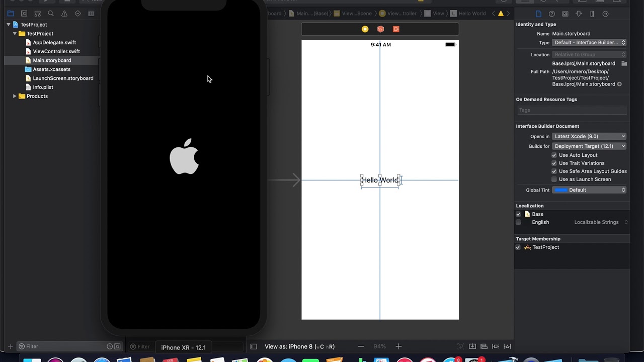This screenshot has height=362, width=644.
Task: Open Resolve Auto Layout Issues menu
Action: tap(507, 346)
